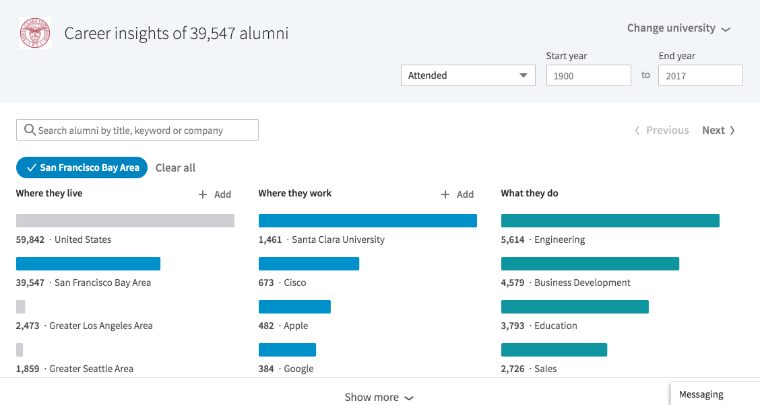760x405 pixels.
Task: Toggle the Santa Clara University bar filter
Action: tap(367, 221)
